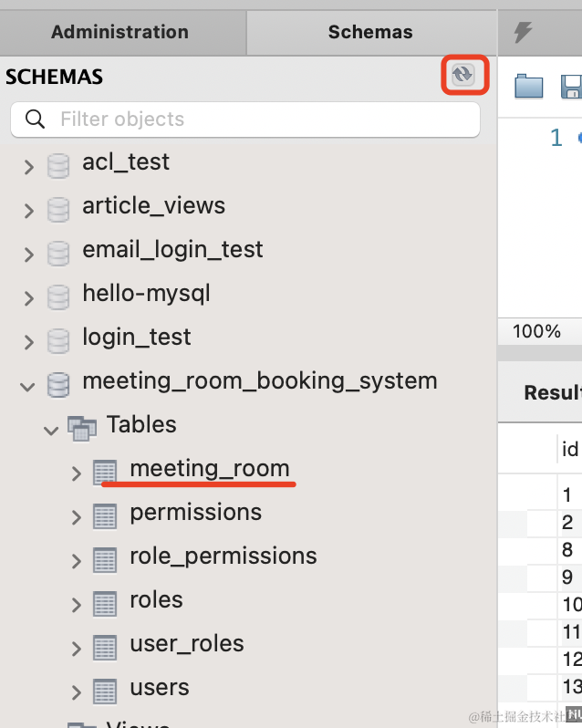Select the permissions table
The height and width of the screenshot is (728, 582).
(x=195, y=513)
